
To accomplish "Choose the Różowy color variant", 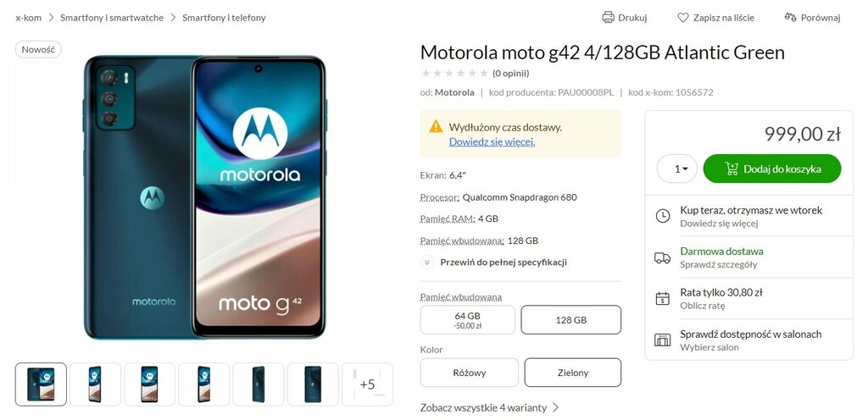I will [470, 373].
